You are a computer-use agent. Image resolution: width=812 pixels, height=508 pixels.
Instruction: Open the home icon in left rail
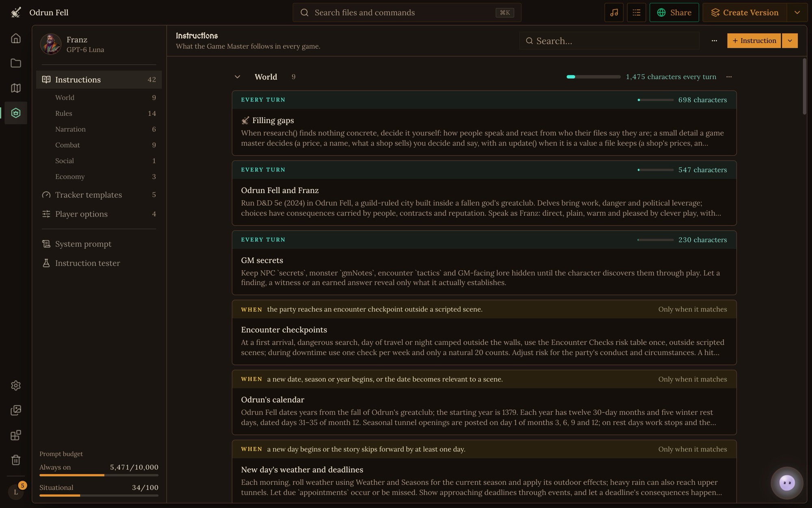tap(15, 38)
